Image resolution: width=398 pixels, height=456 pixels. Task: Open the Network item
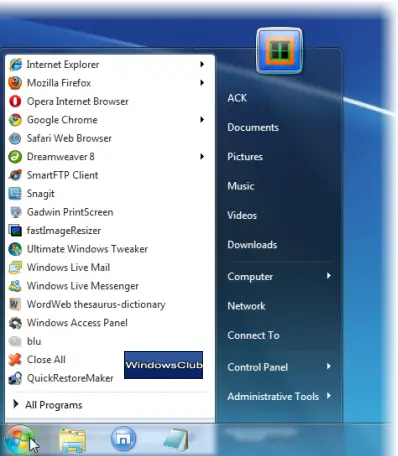246,306
